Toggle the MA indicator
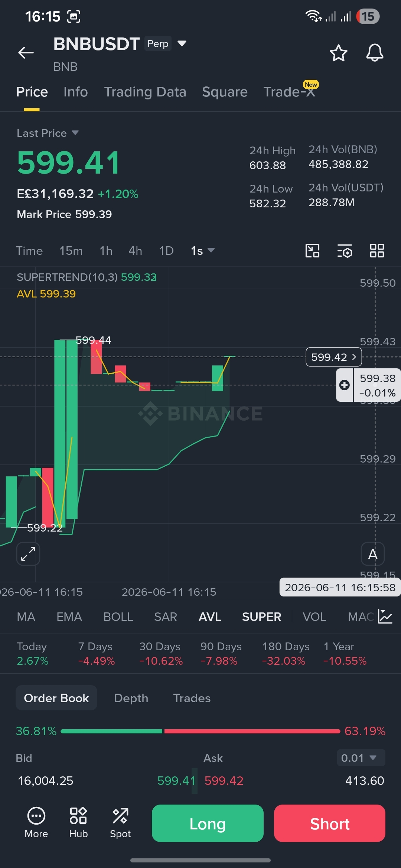 pyautogui.click(x=26, y=617)
